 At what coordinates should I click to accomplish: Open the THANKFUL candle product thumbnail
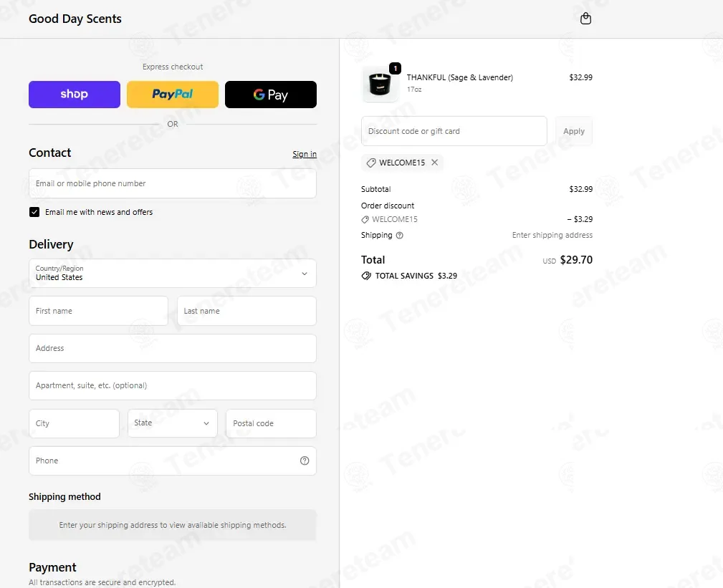click(x=380, y=84)
